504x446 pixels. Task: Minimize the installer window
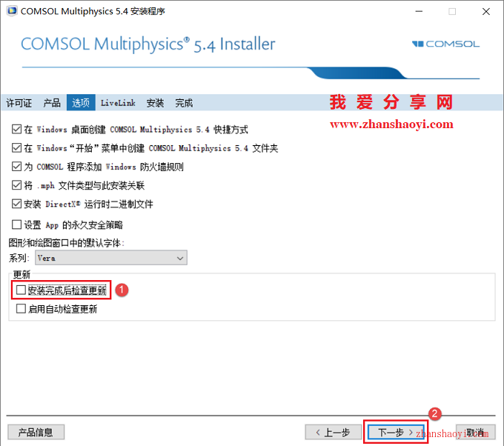click(x=419, y=11)
